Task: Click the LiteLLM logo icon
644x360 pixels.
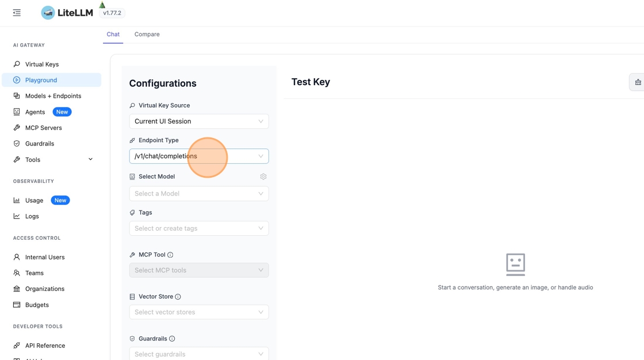Action: (x=48, y=13)
